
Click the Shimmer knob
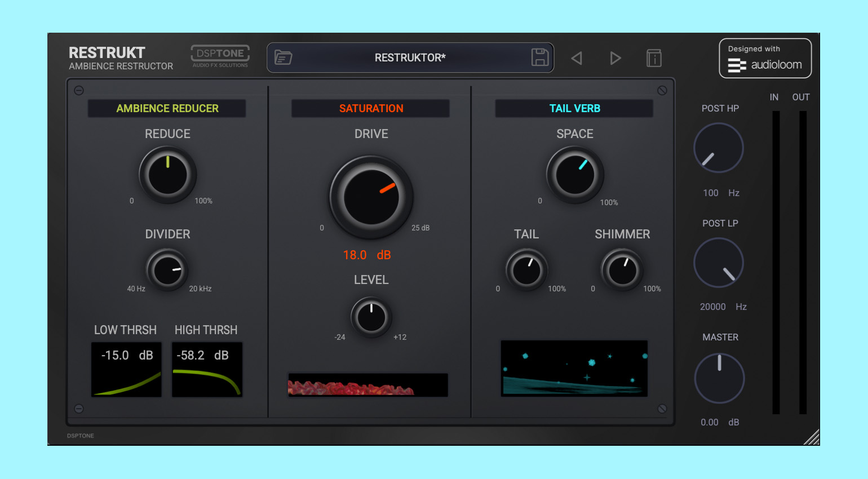pyautogui.click(x=622, y=270)
